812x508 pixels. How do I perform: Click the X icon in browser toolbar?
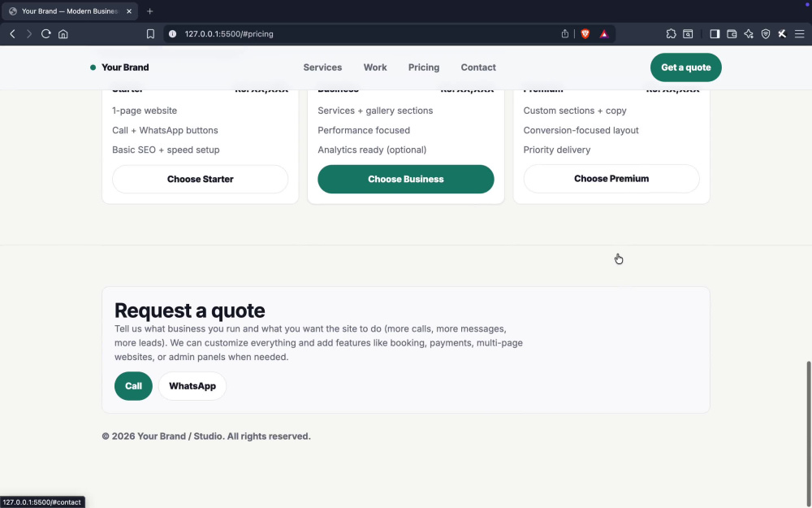pos(782,33)
